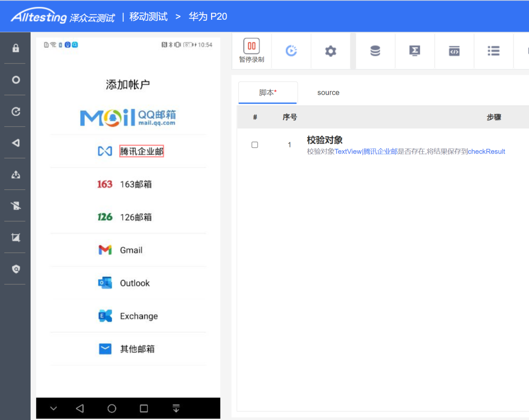Screen dimensions: 529x420
Task: Tick the checkbox for step 1
Action: (x=255, y=145)
